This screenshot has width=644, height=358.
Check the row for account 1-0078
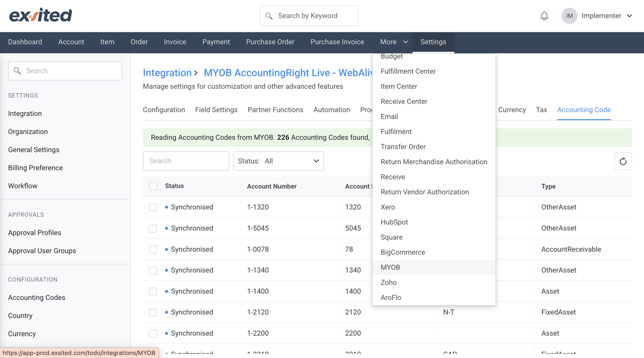153,249
